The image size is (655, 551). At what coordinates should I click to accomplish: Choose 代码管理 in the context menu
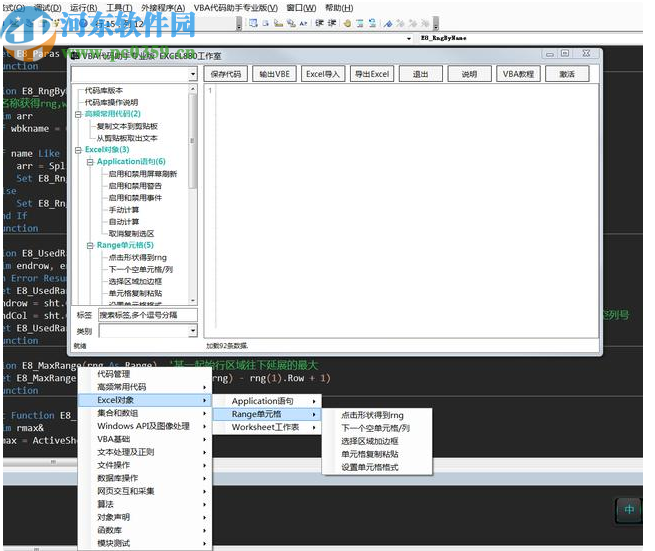[x=145, y=374]
